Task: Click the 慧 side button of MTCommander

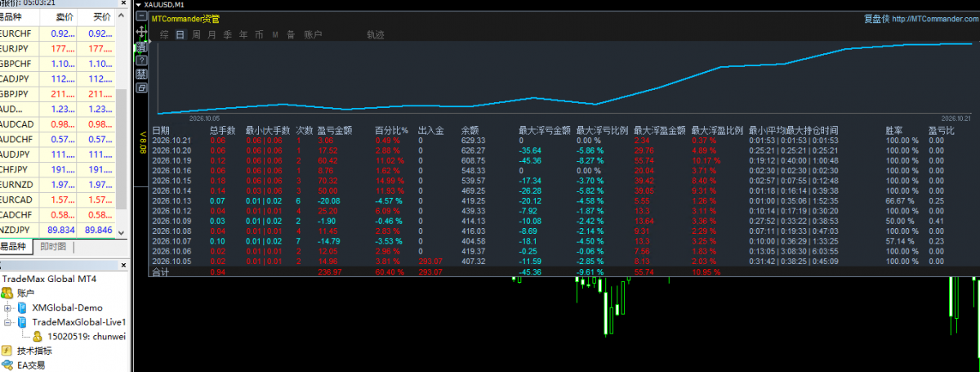Action: [x=142, y=74]
